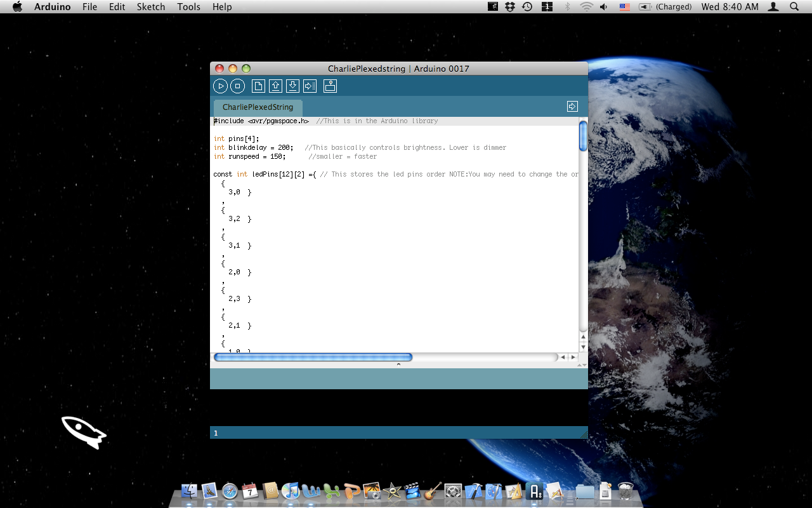Open the File menu
This screenshot has height=508, width=812.
point(90,7)
